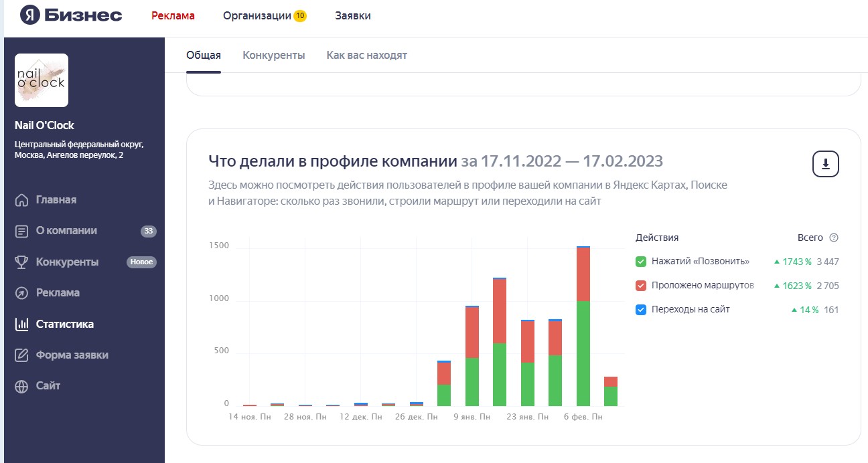868x463 pixels.
Task: Open Реклама in the top navigation
Action: tap(173, 15)
